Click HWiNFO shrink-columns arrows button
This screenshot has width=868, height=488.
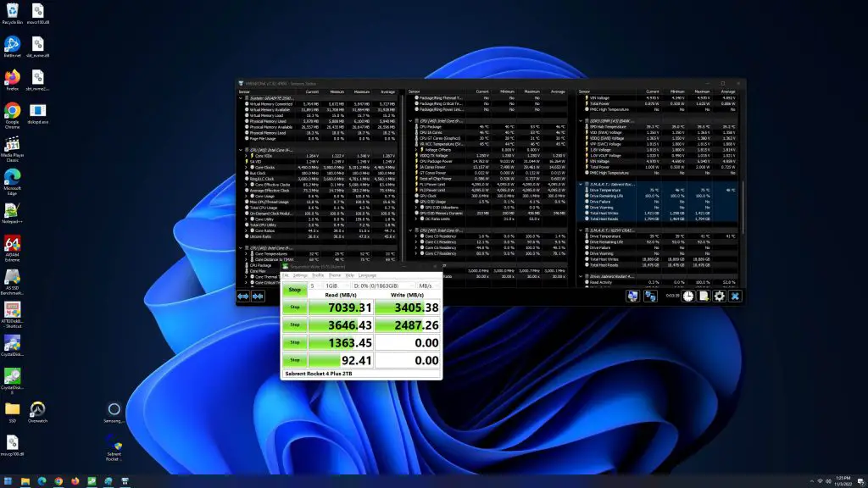point(258,297)
